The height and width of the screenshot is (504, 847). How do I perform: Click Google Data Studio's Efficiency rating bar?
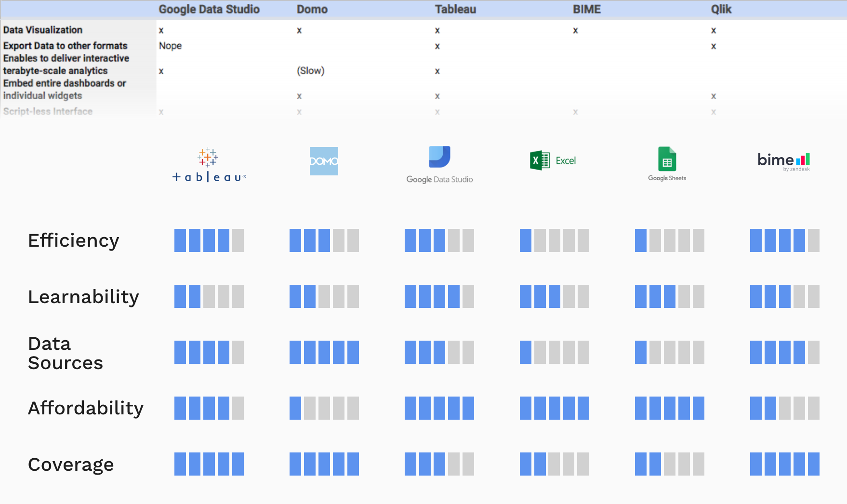[x=439, y=240]
